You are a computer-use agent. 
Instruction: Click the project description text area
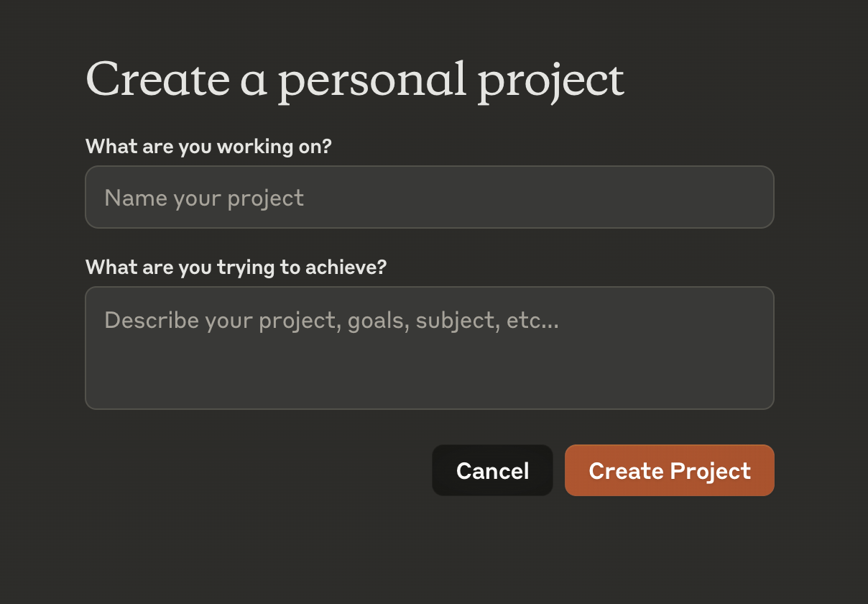pos(429,348)
